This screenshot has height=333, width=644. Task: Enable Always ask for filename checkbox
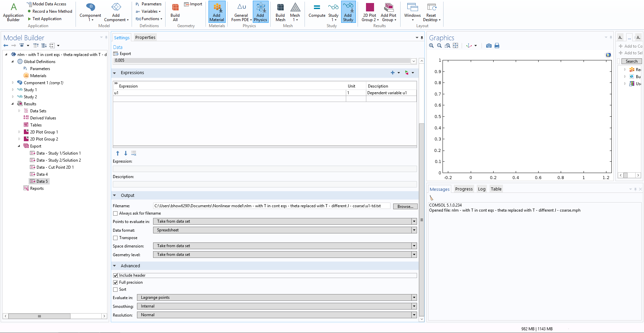click(x=116, y=213)
